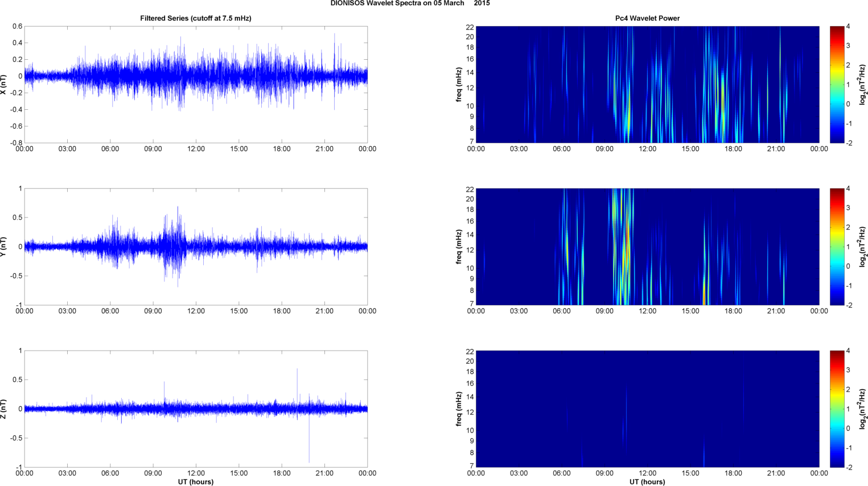Click the top wavelet power spectrogram for X
This screenshot has height=486, width=868.
tap(647, 84)
